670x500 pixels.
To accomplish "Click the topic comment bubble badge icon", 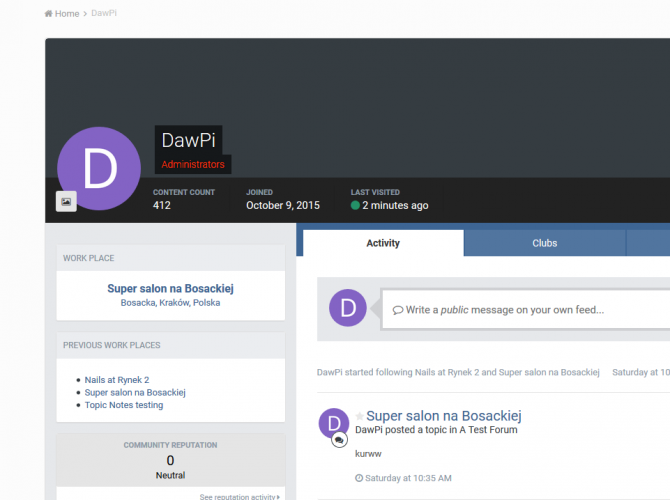I will 340,440.
